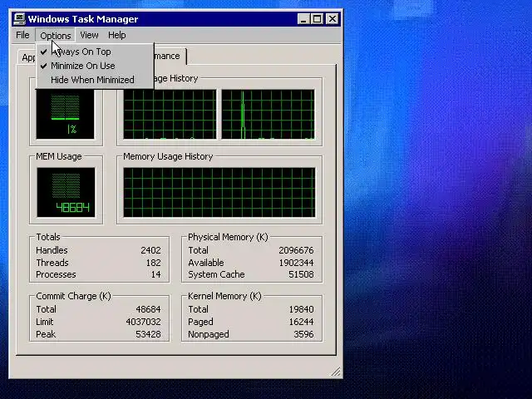Close the Windows Task Manager window
Image resolution: width=532 pixels, height=399 pixels.
tap(332, 19)
